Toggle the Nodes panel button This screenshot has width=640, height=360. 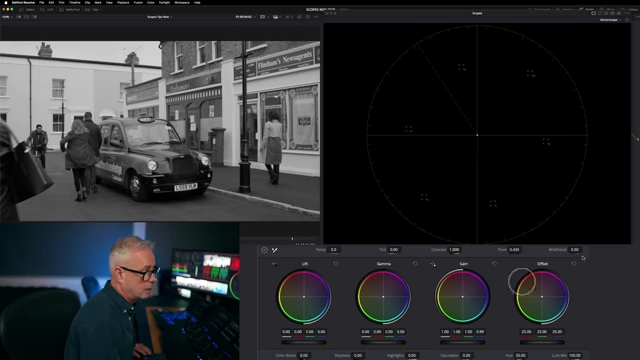click(587, 9)
